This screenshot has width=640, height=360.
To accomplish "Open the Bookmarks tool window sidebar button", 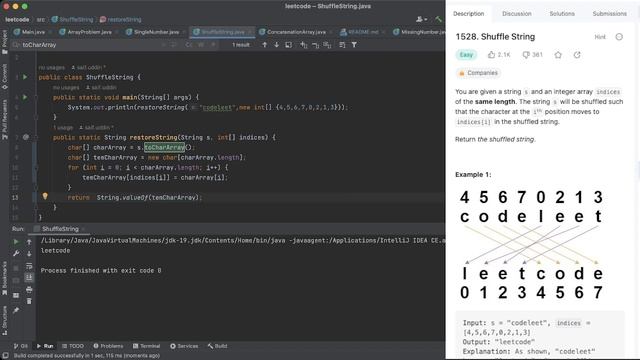I will (5, 278).
